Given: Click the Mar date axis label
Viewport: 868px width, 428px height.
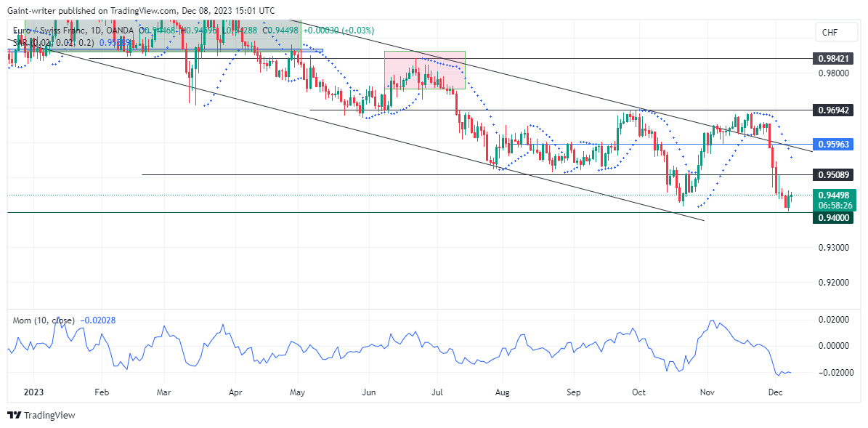Looking at the screenshot, I should click(x=164, y=391).
